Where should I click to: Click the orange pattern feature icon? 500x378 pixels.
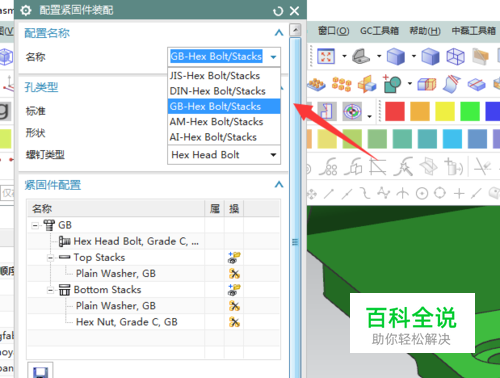tap(342, 84)
